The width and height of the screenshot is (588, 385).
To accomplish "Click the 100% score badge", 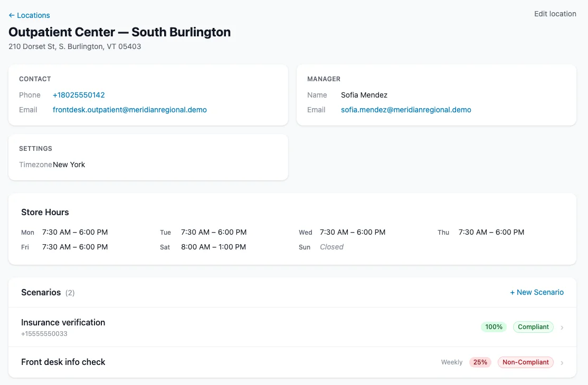I will point(494,327).
